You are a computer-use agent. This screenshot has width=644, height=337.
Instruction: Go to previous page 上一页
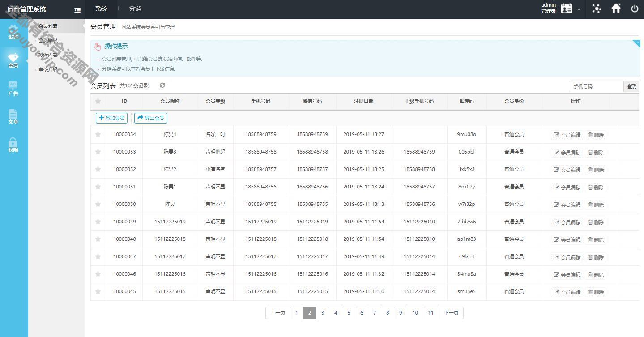[278, 313]
